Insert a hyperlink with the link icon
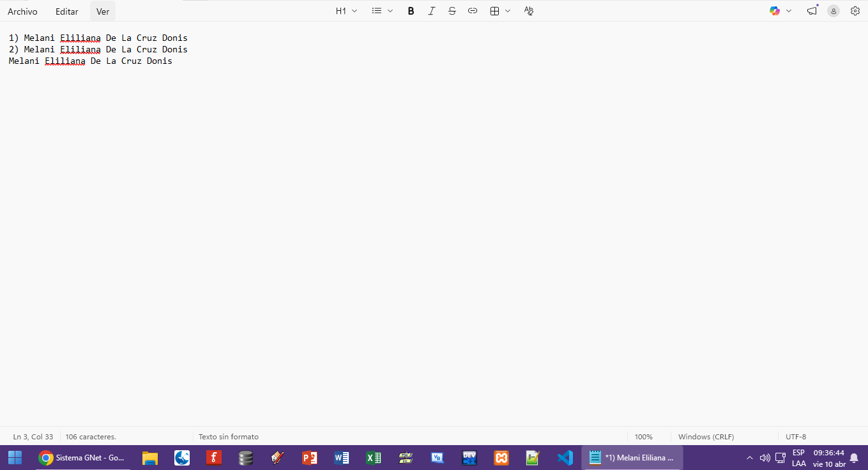This screenshot has width=868, height=470. click(x=473, y=11)
